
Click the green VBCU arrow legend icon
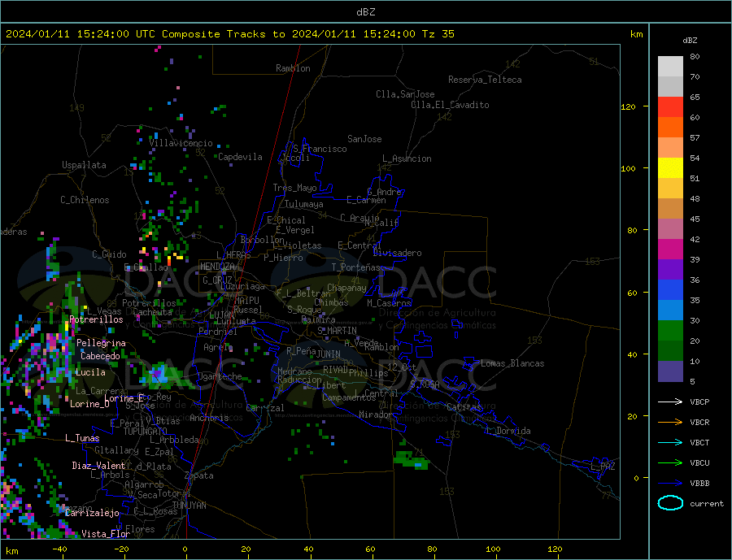(x=670, y=463)
